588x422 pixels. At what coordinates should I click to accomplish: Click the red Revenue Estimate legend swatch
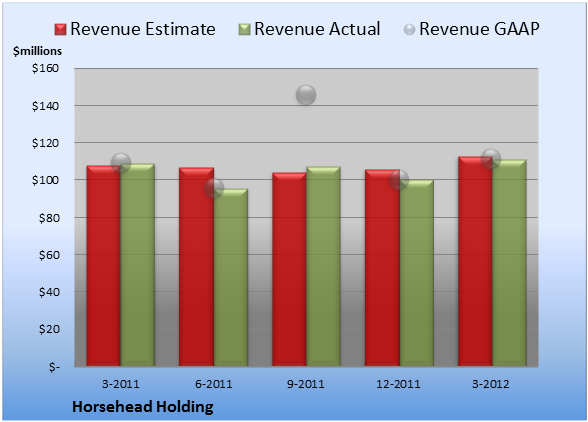[60, 30]
